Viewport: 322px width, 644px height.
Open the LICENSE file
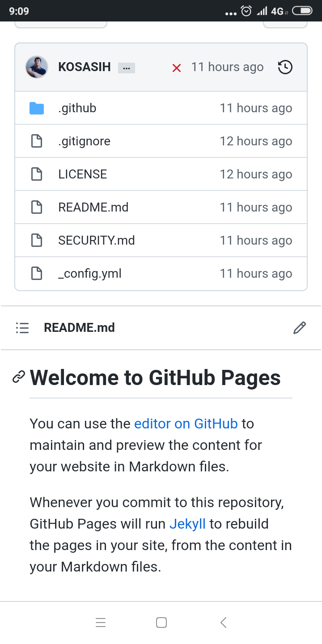pos(83,174)
